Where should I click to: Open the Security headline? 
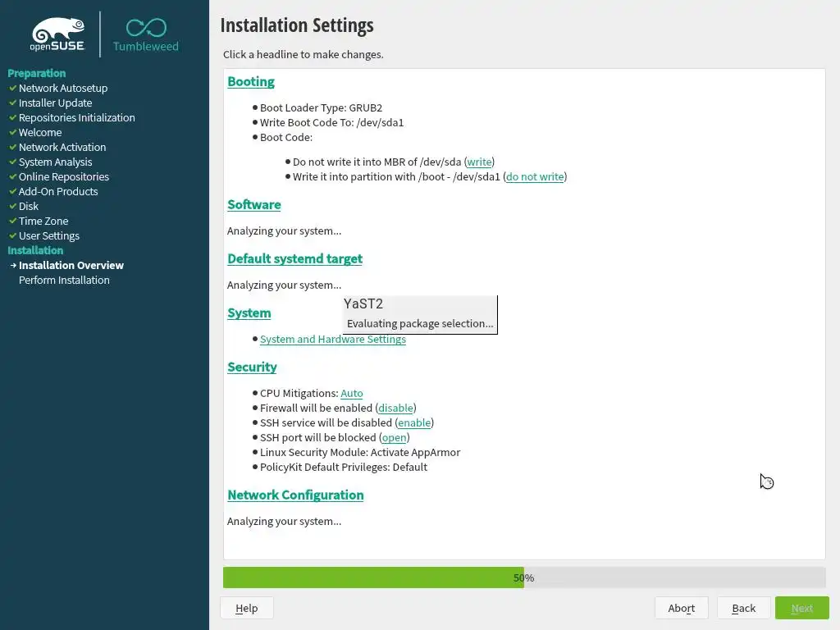252,367
